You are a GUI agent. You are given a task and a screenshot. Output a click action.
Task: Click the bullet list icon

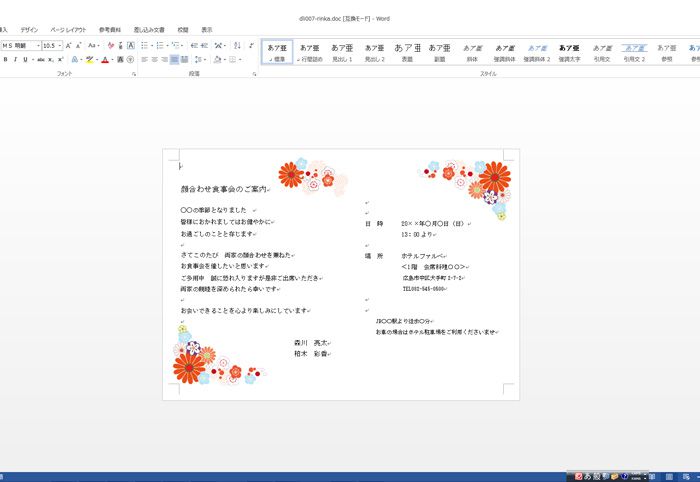click(145, 46)
